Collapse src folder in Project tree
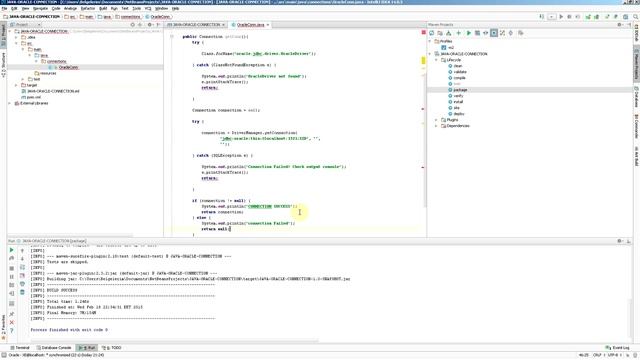Image resolution: width=640 pixels, height=360 pixels. point(16,43)
